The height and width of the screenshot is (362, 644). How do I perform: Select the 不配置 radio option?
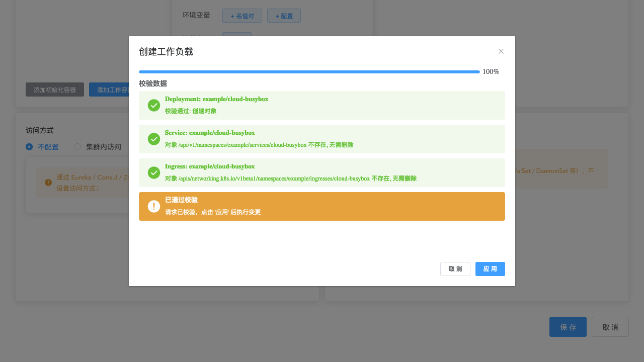coord(29,147)
